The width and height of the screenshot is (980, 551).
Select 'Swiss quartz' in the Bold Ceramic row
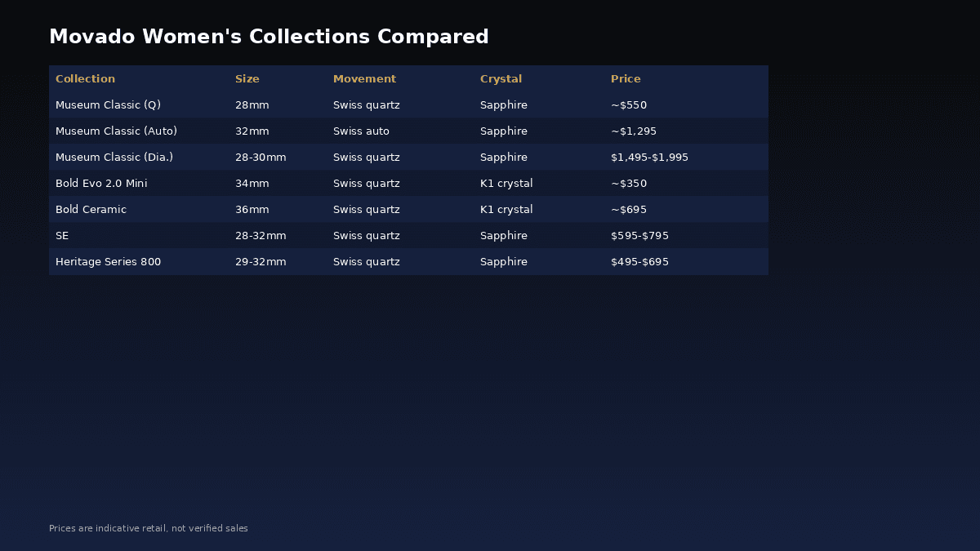click(367, 210)
